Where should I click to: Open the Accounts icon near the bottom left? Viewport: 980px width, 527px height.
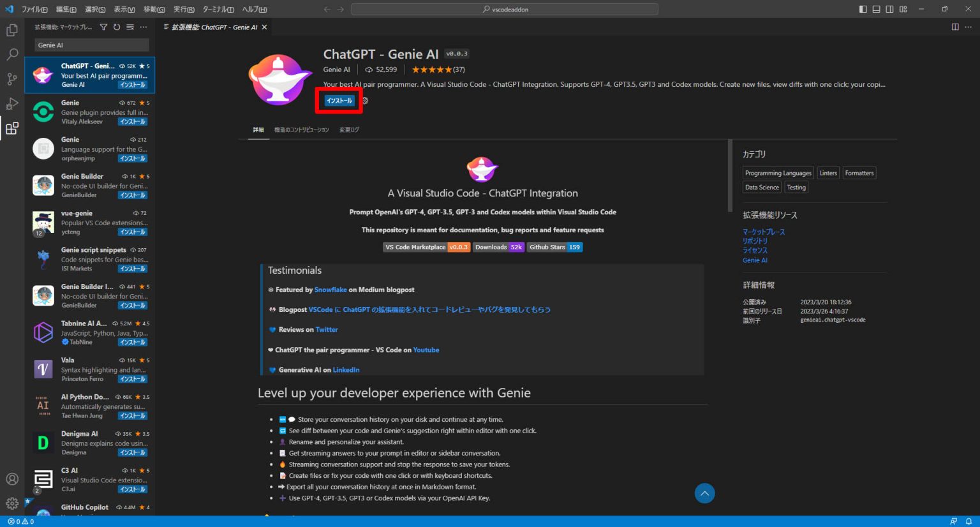click(x=11, y=479)
